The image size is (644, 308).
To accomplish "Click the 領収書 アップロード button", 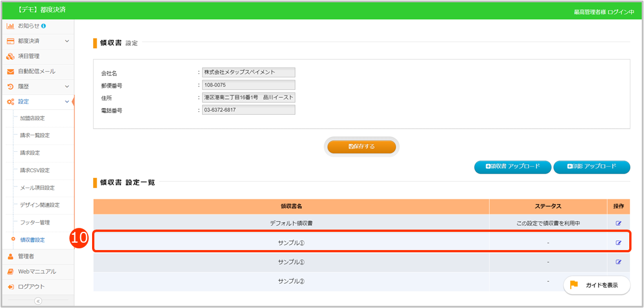I will 512,167.
